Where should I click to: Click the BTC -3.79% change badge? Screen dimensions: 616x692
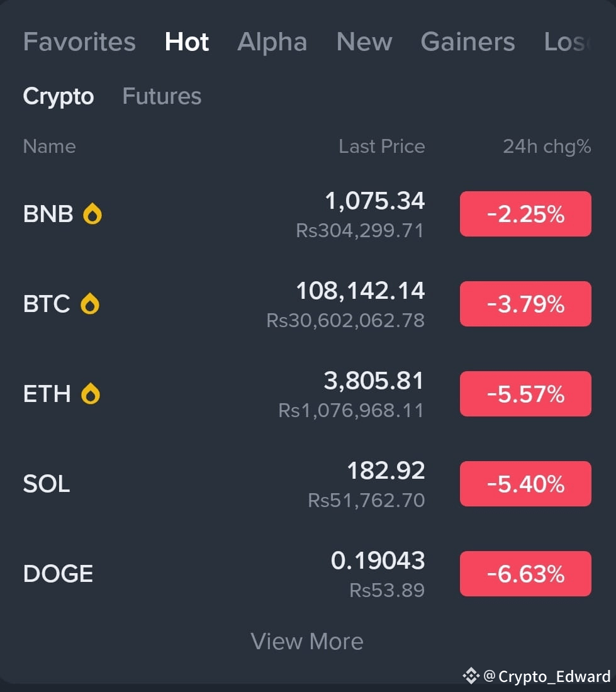[x=525, y=304]
